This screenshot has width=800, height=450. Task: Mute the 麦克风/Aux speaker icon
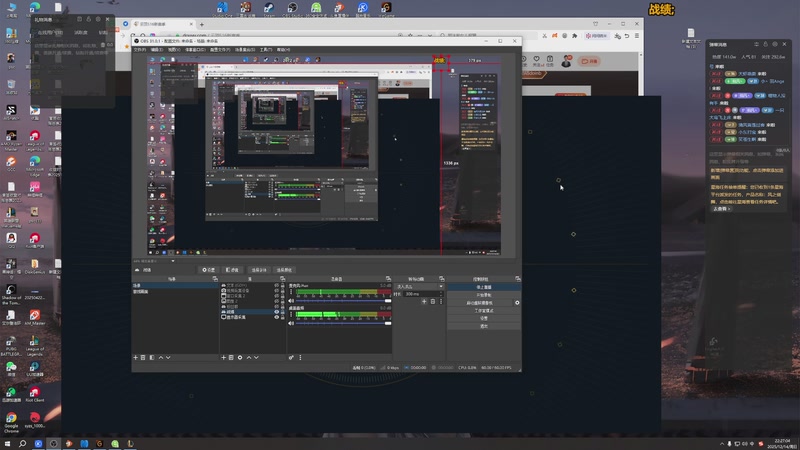click(291, 301)
